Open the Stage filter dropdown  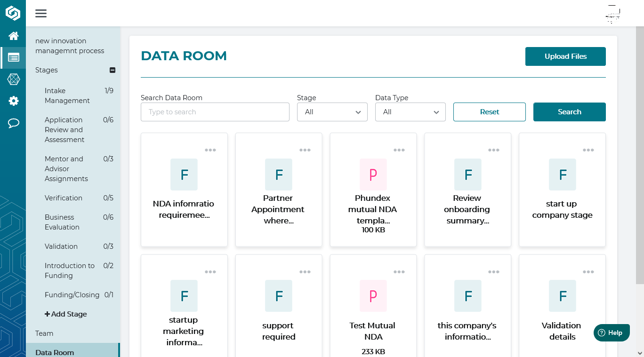(332, 112)
